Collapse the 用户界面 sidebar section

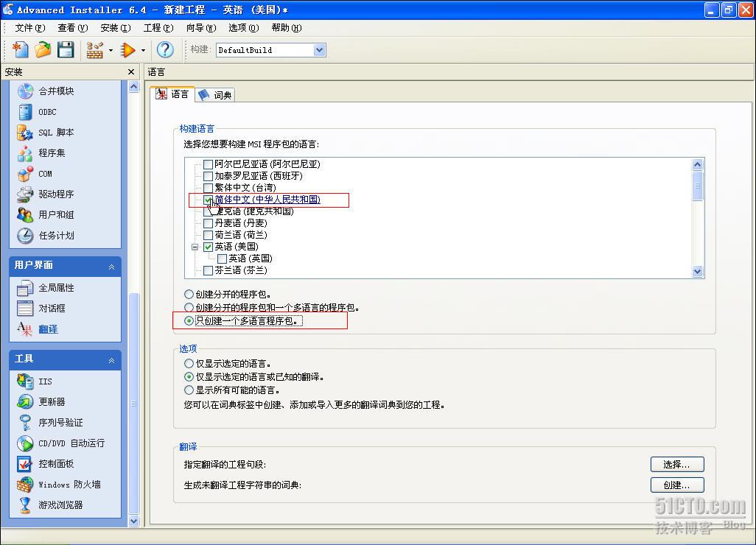[x=111, y=267]
